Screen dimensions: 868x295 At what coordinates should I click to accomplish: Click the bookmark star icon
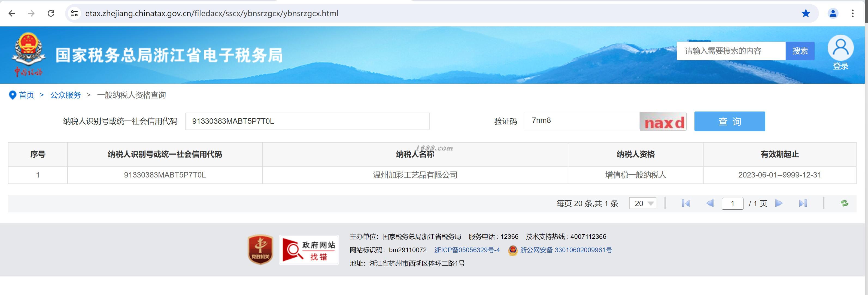(806, 13)
